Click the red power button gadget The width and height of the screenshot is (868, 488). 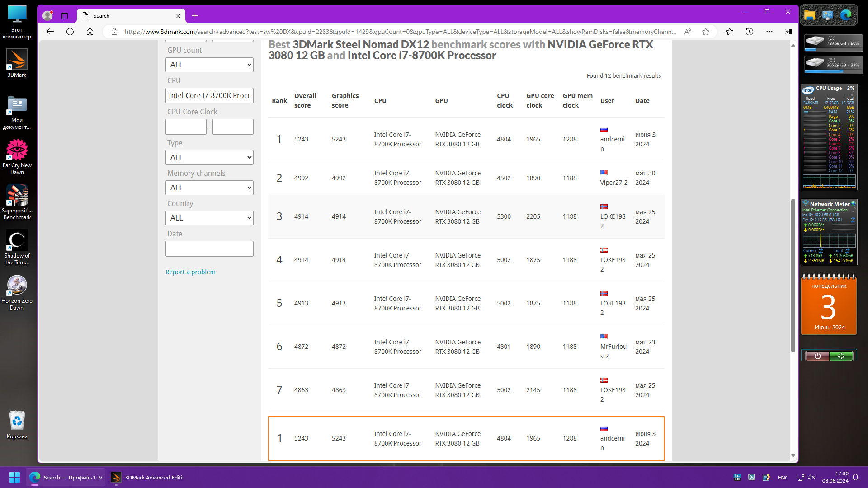tap(817, 356)
